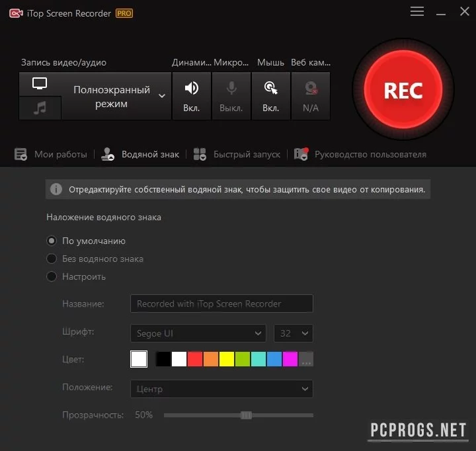476x451 pixels.
Task: Select the По умолчанию radio button
Action: click(x=52, y=241)
